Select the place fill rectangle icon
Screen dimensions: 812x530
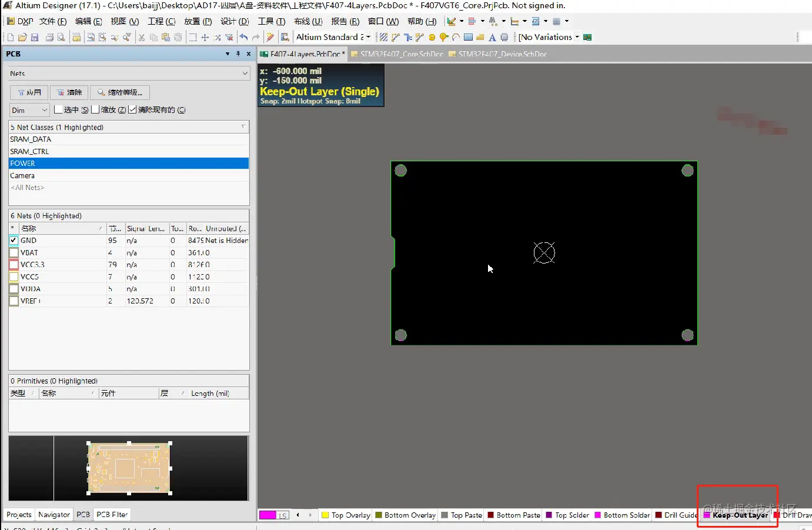click(x=468, y=37)
